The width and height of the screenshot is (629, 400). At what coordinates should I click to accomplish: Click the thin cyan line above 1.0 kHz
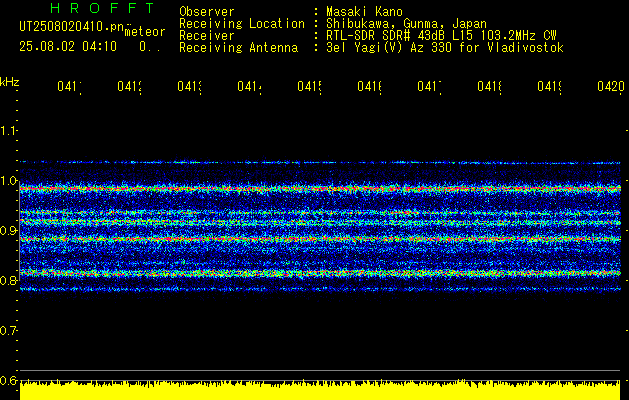320,162
